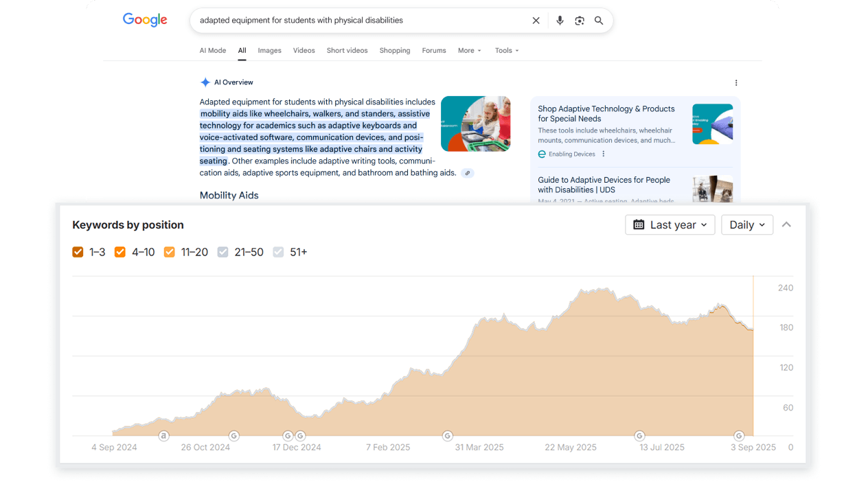This screenshot has height=482, width=868.
Task: Open the Daily interval dropdown
Action: click(746, 225)
